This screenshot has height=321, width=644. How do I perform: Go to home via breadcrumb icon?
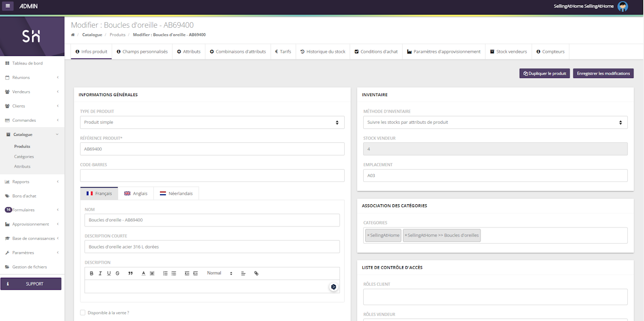point(73,35)
